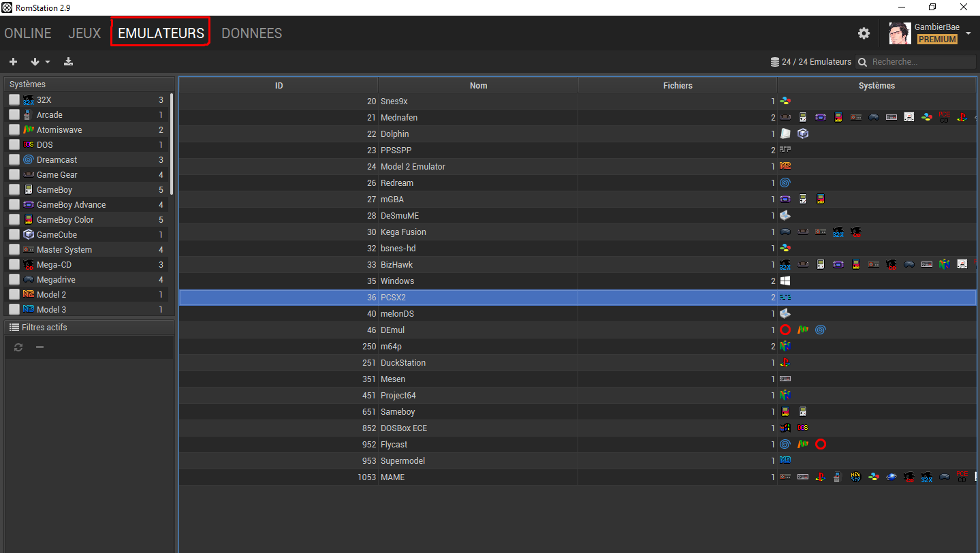Click the Windows logo icon in Windows row
Image resolution: width=980 pixels, height=553 pixels.
coord(785,281)
